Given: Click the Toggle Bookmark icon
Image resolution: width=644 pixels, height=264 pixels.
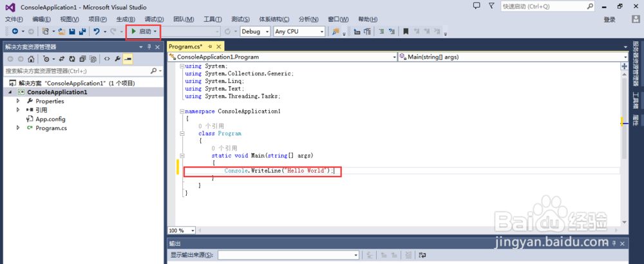Looking at the screenshot, I should tap(406, 31).
